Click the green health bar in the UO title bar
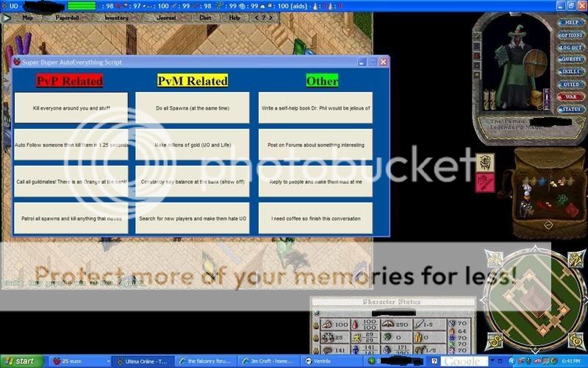Viewport: 588px width, 368px height. tap(82, 6)
